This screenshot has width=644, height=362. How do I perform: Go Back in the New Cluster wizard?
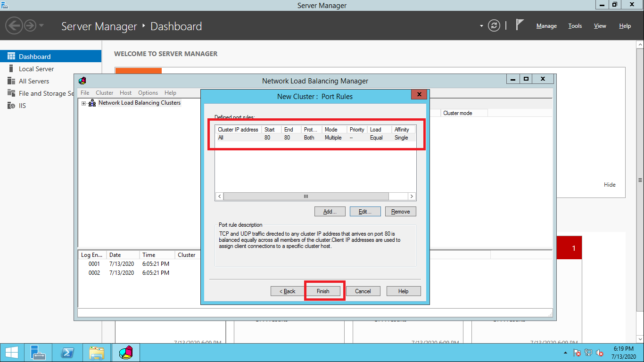click(x=288, y=291)
